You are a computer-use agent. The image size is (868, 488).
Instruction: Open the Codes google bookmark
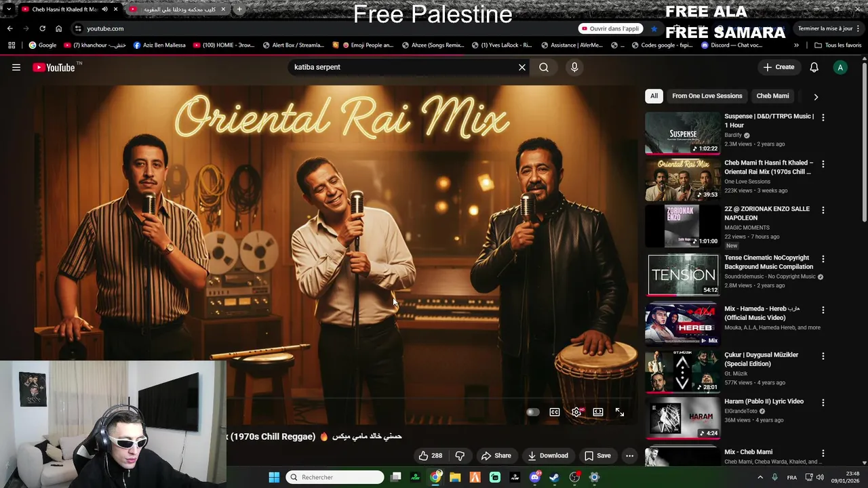(663, 45)
